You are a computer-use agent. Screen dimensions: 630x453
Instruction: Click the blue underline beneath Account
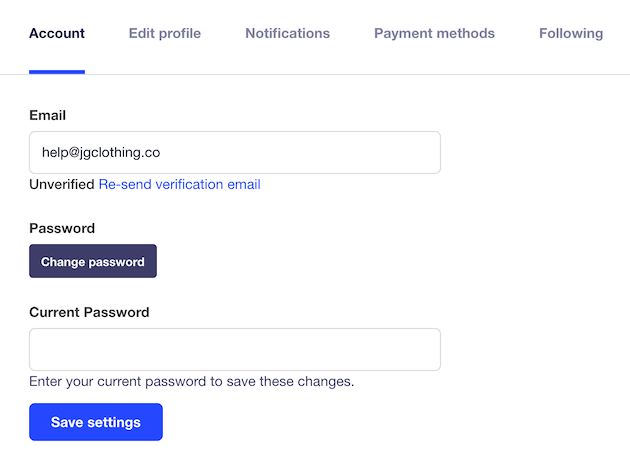click(57, 72)
